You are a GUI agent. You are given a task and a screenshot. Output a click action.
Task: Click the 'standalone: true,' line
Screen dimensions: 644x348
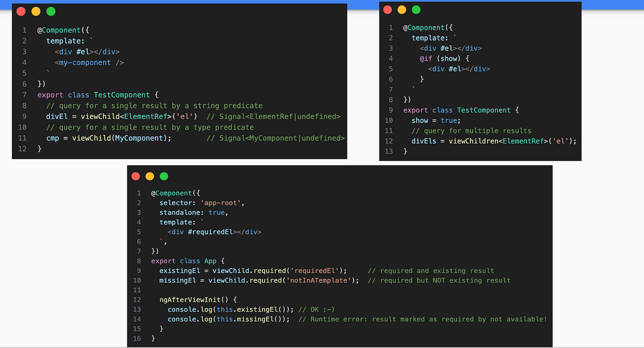(x=194, y=213)
